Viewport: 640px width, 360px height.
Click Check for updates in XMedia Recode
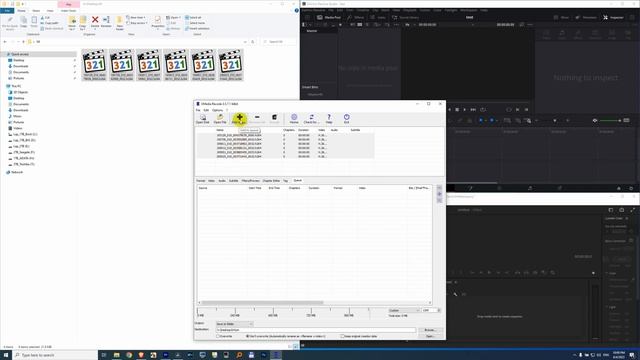point(311,119)
